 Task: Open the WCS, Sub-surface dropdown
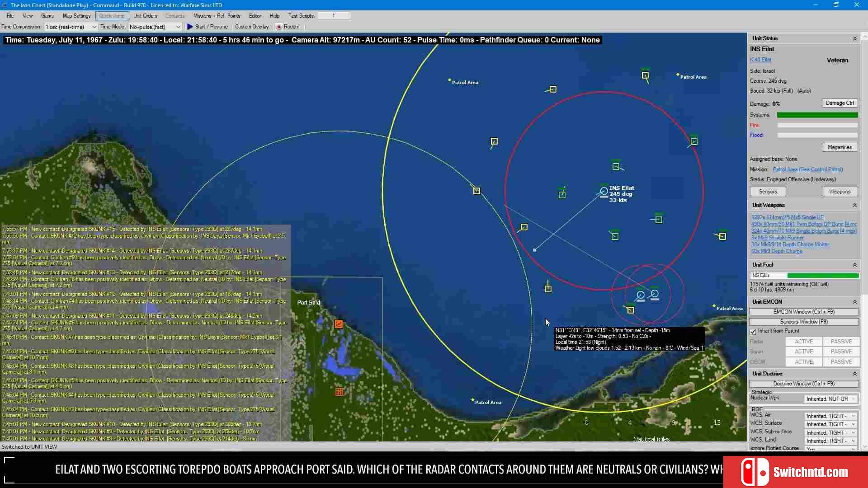coord(831,433)
